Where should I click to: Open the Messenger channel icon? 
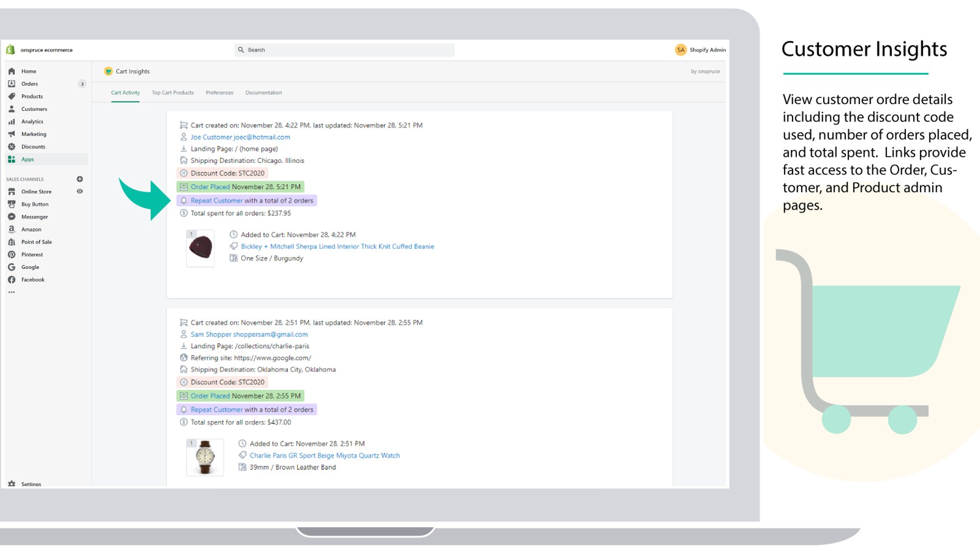pyautogui.click(x=12, y=217)
